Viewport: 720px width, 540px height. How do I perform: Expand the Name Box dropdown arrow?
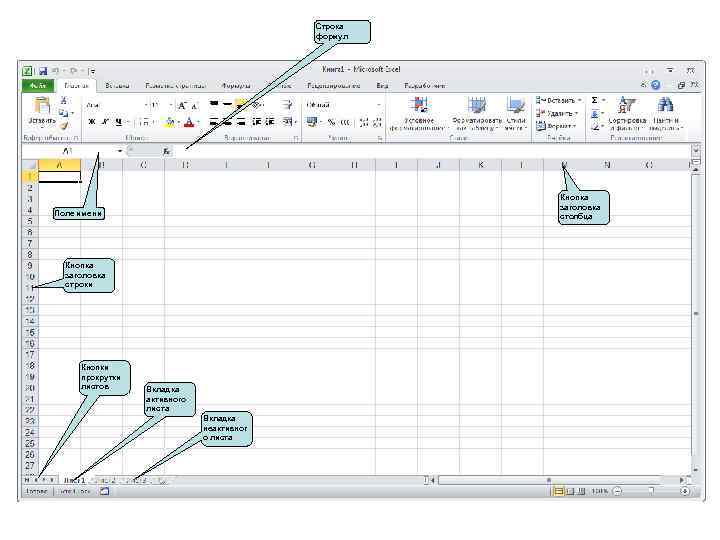[x=120, y=151]
